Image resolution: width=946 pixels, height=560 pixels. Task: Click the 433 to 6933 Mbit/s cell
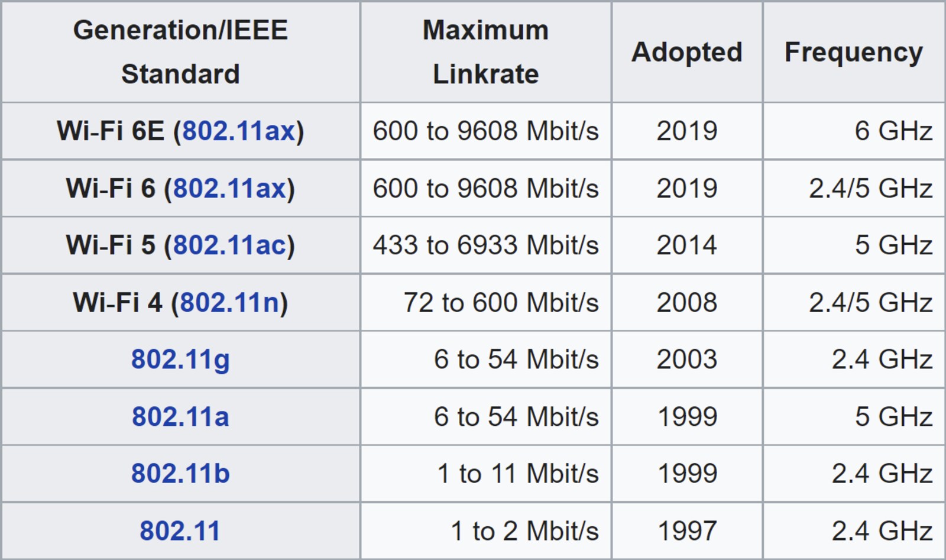[485, 245]
